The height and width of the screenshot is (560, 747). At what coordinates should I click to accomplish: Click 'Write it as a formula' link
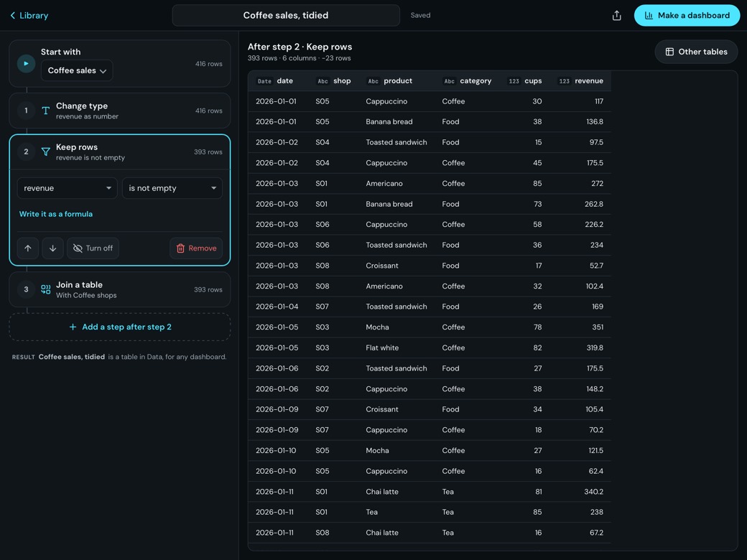point(56,214)
